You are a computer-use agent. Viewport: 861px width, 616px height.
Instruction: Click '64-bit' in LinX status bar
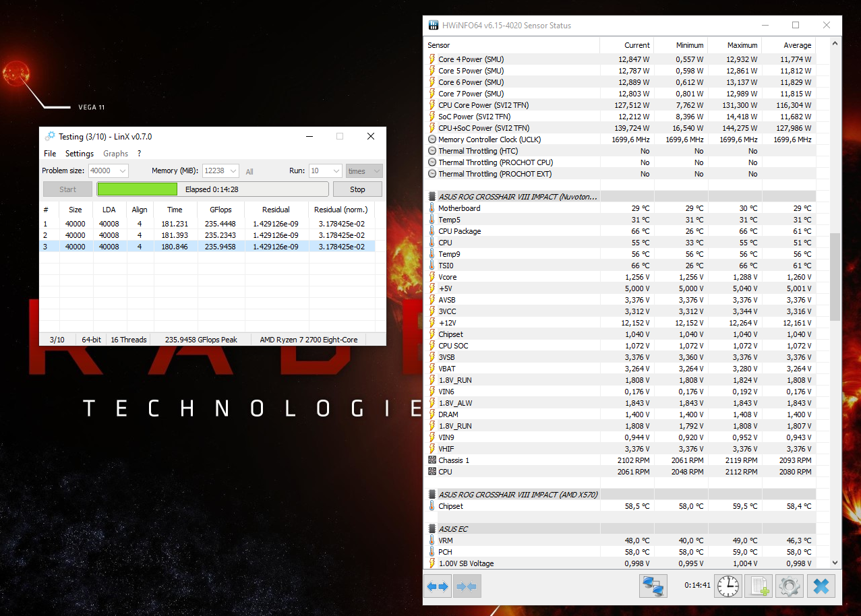click(90, 340)
